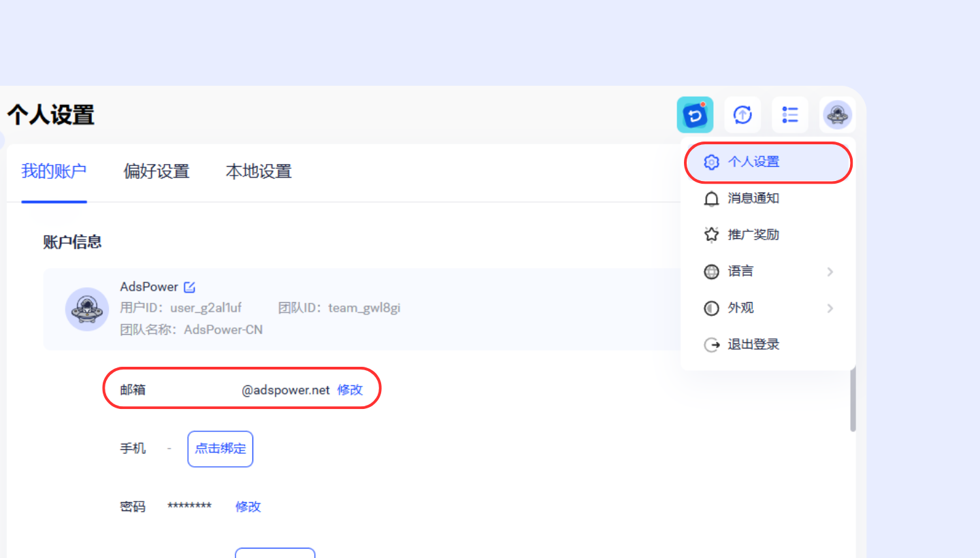This screenshot has height=558, width=980.
Task: Click the user ID text user_g2al1uf
Action: click(206, 308)
